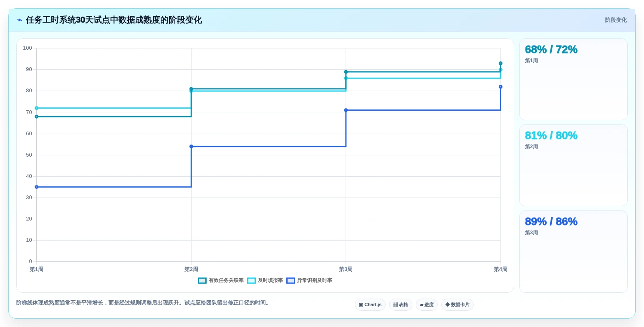Viewport: 644px width, 327px height.
Task: Click the 进度 tag chip
Action: (427, 305)
